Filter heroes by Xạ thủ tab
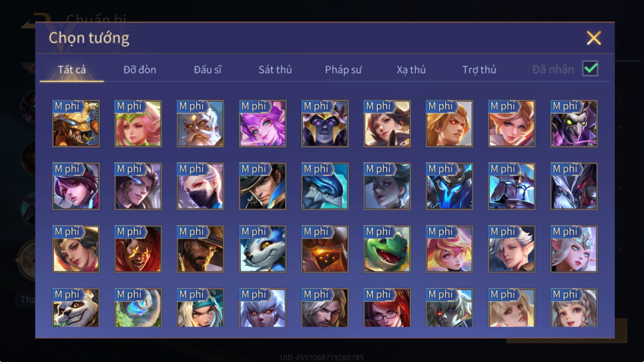This screenshot has width=644, height=362. point(411,70)
